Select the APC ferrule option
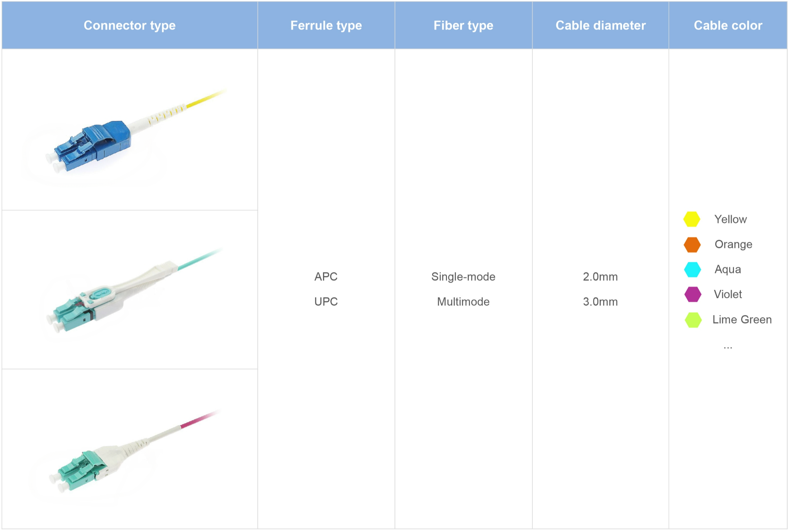Viewport: 788px width, 532px height. (x=326, y=277)
